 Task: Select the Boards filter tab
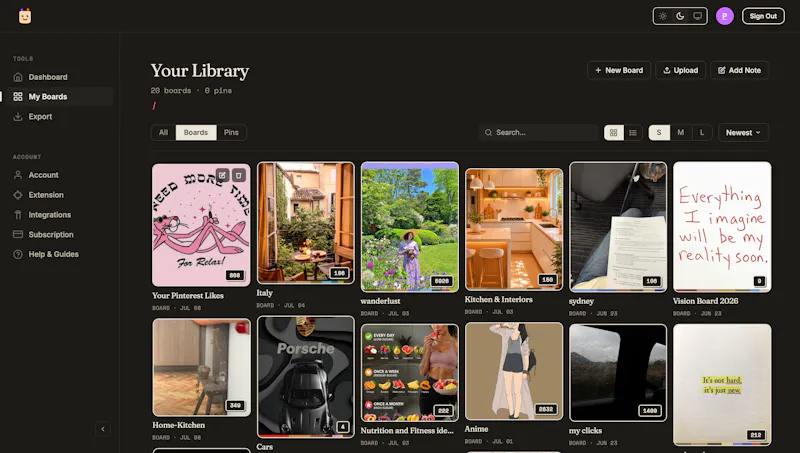pyautogui.click(x=196, y=133)
